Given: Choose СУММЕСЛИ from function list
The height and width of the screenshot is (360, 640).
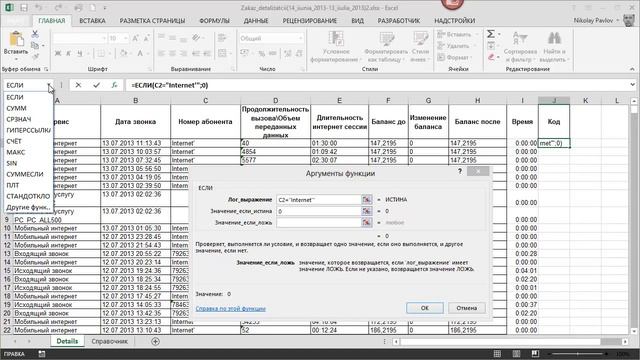Looking at the screenshot, I should [x=28, y=174].
